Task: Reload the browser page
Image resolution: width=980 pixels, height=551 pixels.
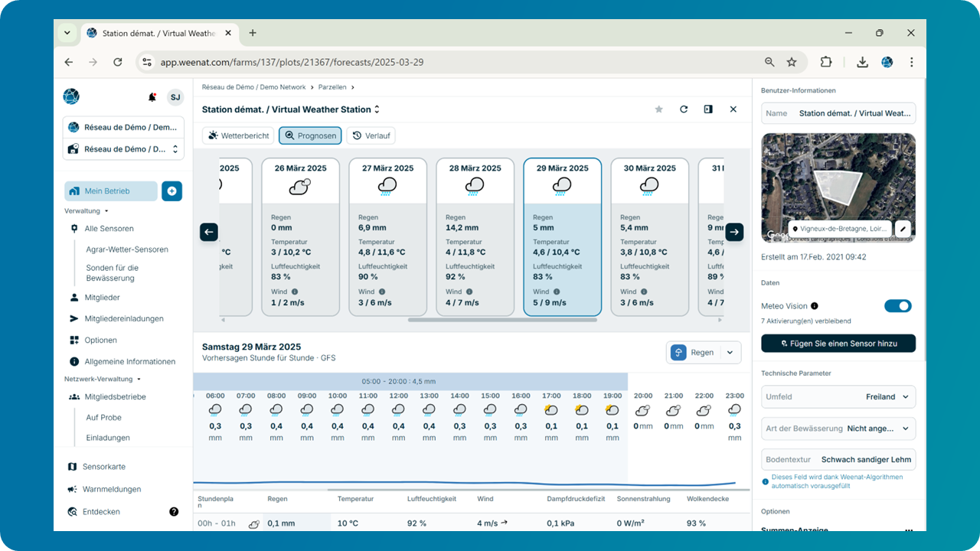Action: tap(117, 62)
